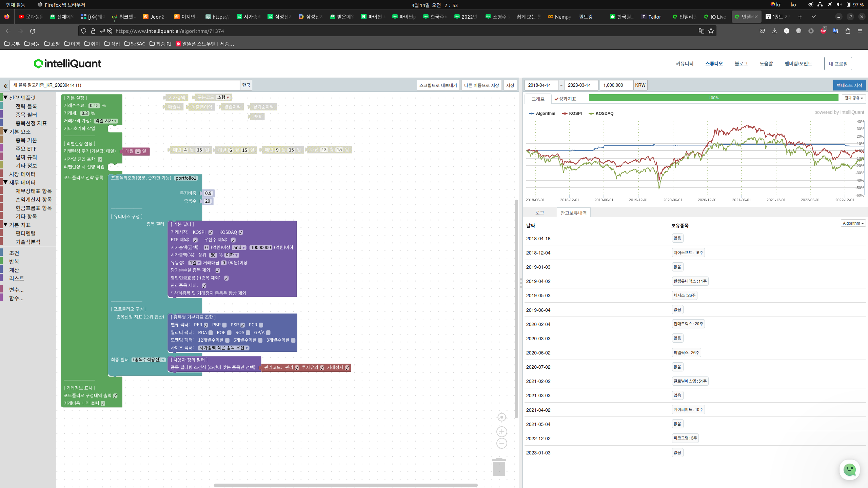Open the 결과 공유 dropdown
The height and width of the screenshot is (488, 868).
click(853, 98)
